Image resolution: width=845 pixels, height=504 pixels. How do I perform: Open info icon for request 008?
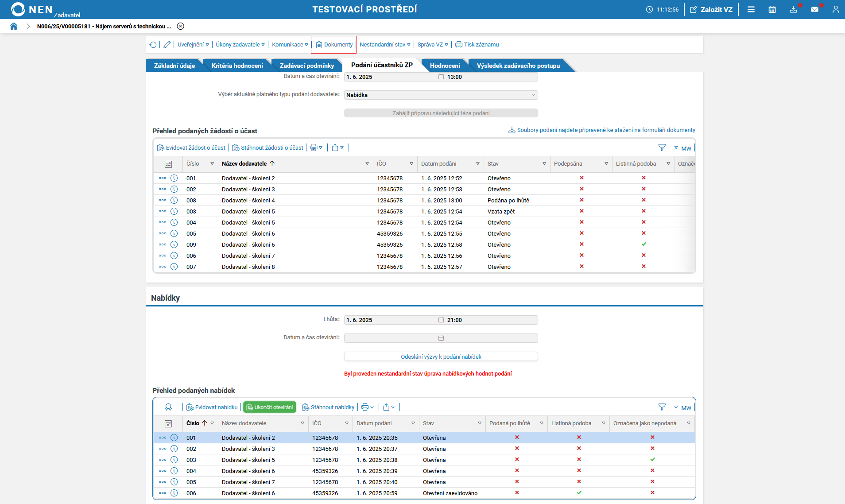(174, 200)
